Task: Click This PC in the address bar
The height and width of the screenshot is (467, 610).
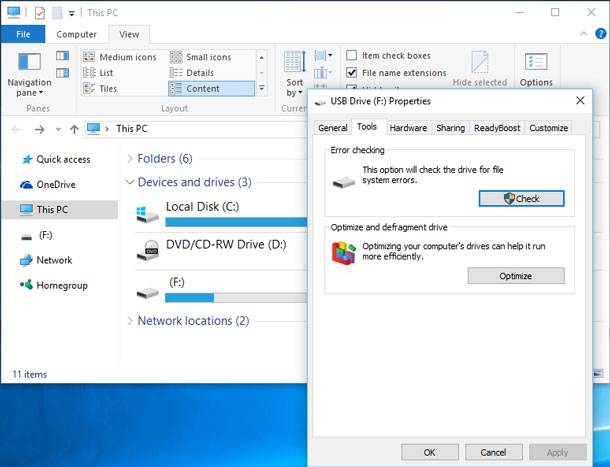Action: (x=132, y=128)
